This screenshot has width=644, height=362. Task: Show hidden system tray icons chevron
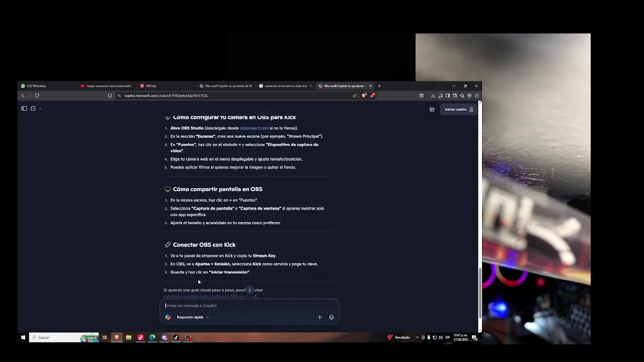[x=417, y=337]
